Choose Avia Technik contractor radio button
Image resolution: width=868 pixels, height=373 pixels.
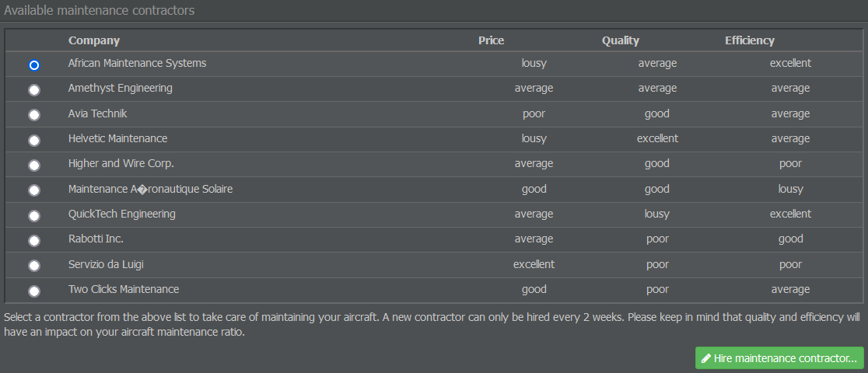tap(34, 115)
